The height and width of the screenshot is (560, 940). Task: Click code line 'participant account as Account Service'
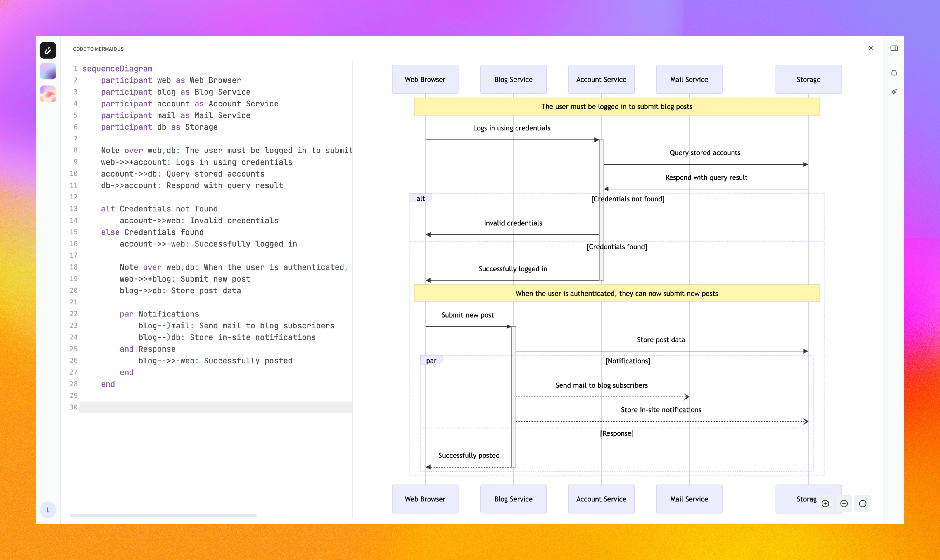click(x=189, y=104)
